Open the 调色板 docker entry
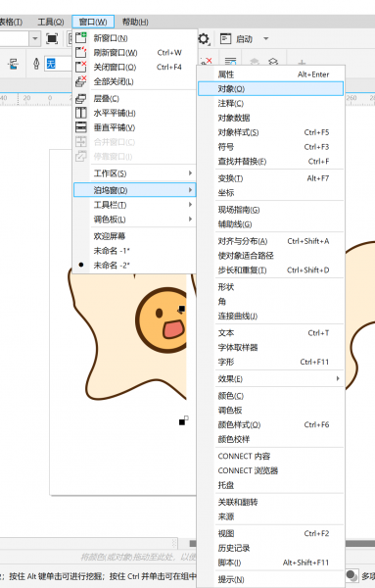Screen dimensions: 375x588 click(x=270, y=411)
